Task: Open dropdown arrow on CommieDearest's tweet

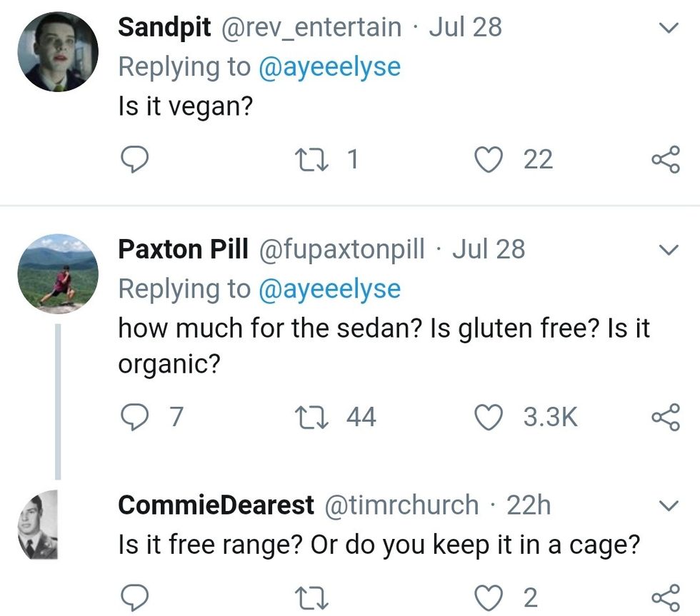Action: (667, 506)
